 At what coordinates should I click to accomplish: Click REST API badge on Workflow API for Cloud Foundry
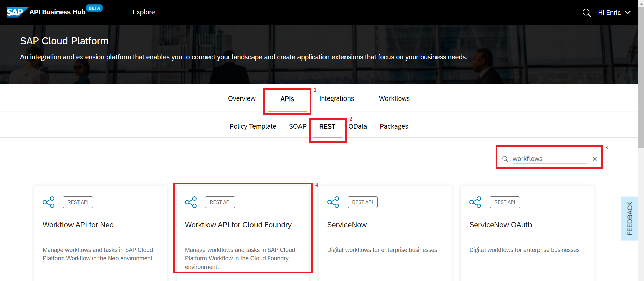(x=220, y=202)
